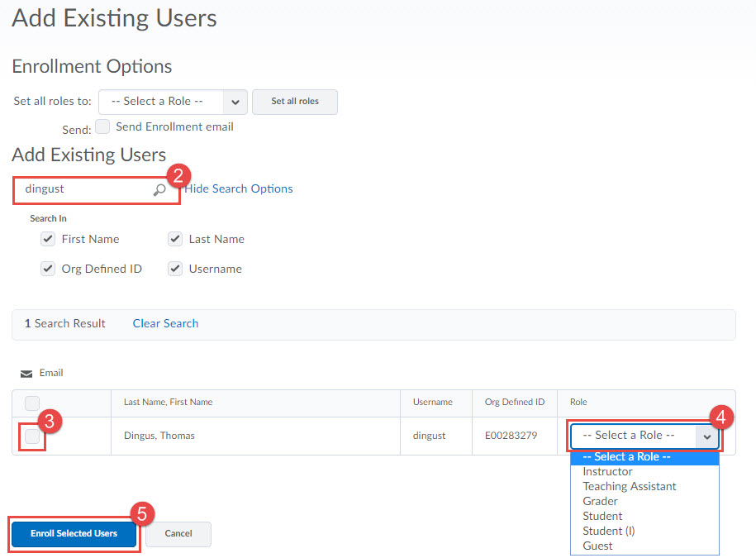756x558 pixels.
Task: Open the Role dropdown for Dingus, Thomas
Action: 636,436
